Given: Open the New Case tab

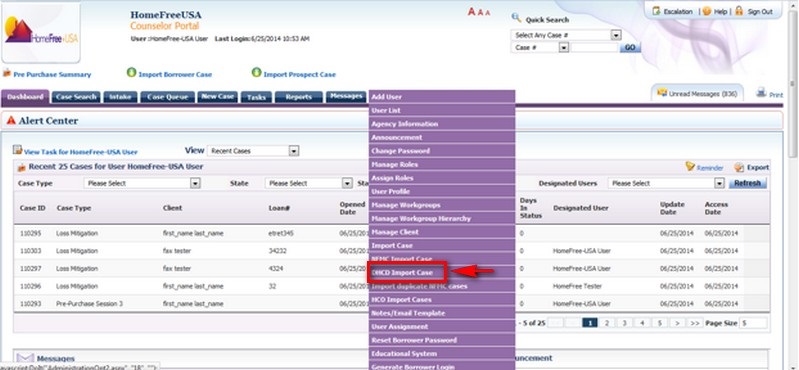Looking at the screenshot, I should [218, 97].
